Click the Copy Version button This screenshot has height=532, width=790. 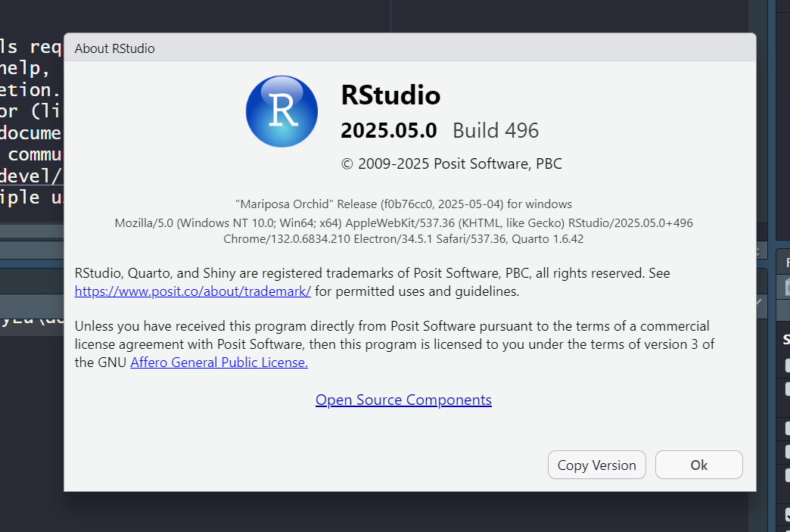coord(596,465)
